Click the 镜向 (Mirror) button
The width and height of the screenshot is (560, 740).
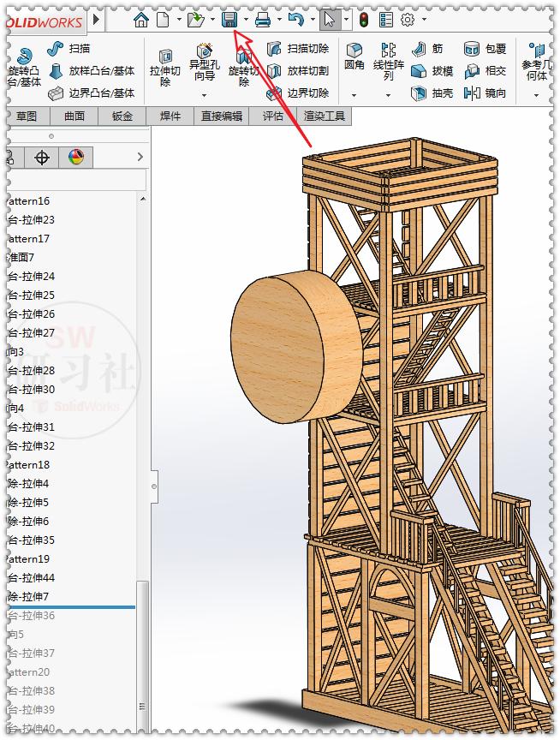point(486,93)
